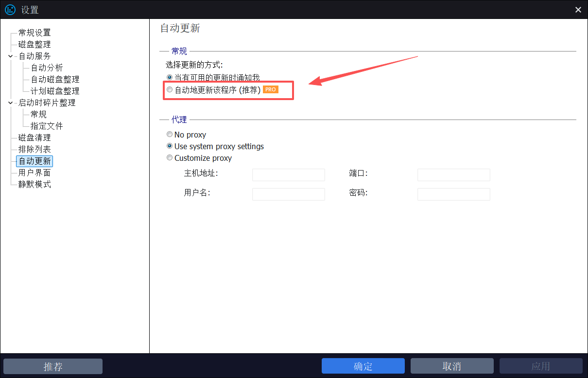The image size is (588, 378).
Task: Click the PRO badge beside the update option
Action: [270, 89]
